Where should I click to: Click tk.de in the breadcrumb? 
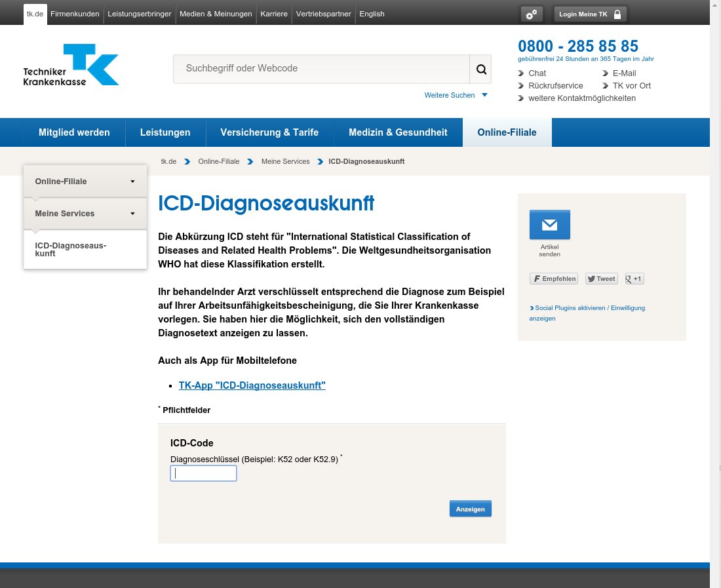[x=168, y=161]
